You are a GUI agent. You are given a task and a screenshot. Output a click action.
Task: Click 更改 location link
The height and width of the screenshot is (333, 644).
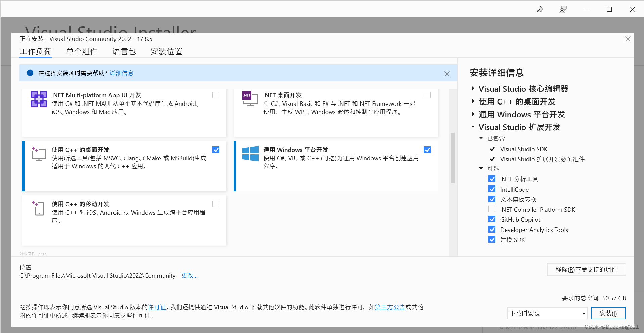(189, 275)
